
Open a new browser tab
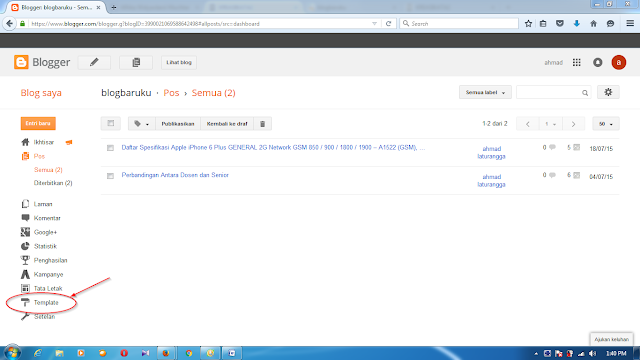pyautogui.click(x=113, y=7)
